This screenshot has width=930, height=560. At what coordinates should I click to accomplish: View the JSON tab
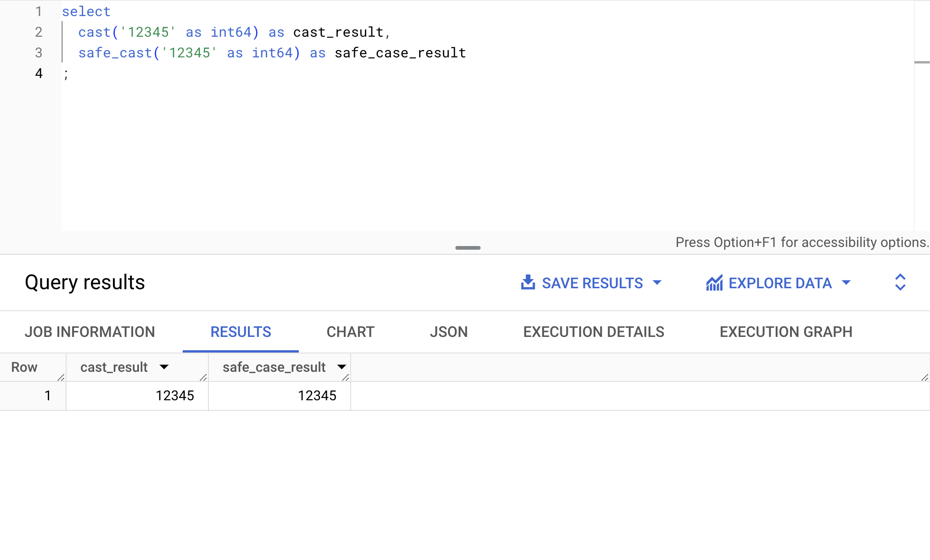pyautogui.click(x=448, y=332)
